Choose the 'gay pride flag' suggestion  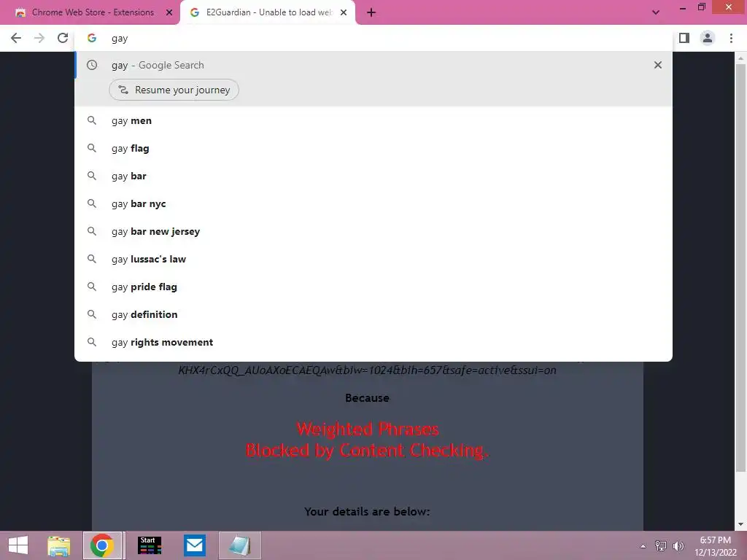tap(373, 287)
